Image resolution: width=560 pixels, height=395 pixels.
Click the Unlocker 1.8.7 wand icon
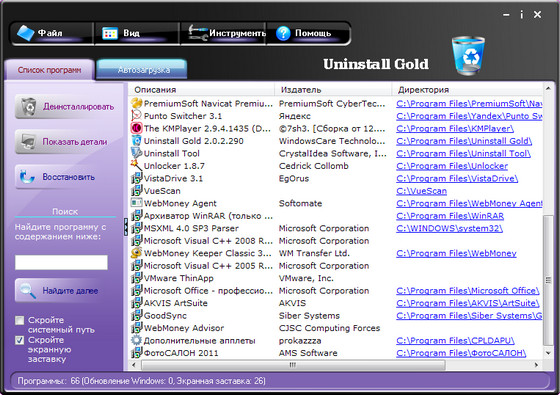click(136, 165)
